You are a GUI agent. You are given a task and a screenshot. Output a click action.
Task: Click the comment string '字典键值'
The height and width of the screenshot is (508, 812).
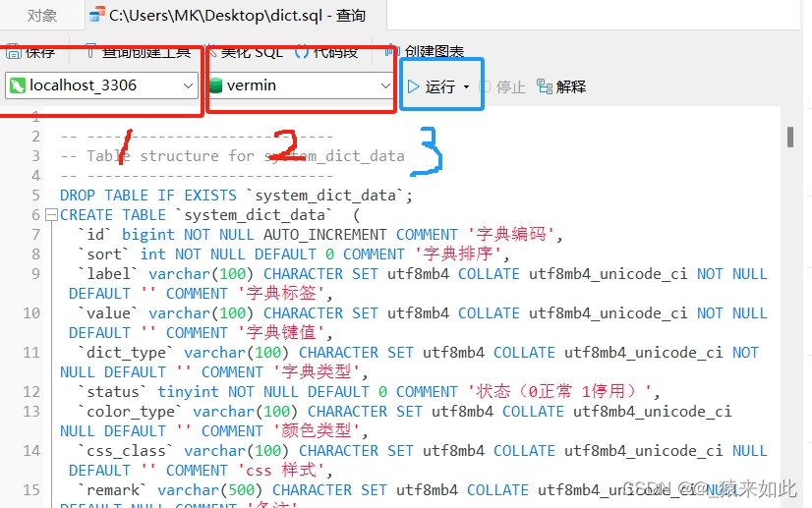point(281,333)
